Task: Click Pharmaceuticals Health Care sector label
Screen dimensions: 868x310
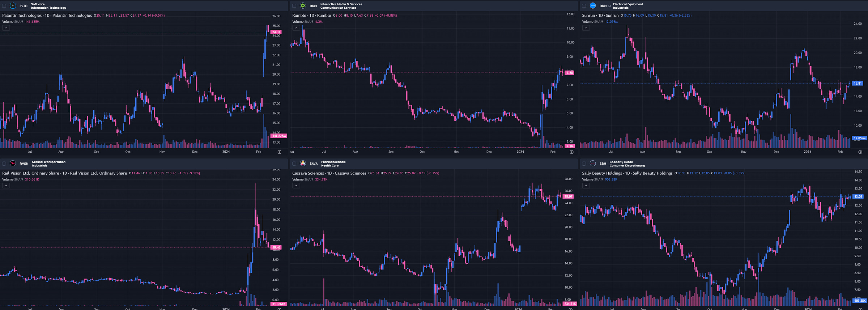Action: [333, 164]
